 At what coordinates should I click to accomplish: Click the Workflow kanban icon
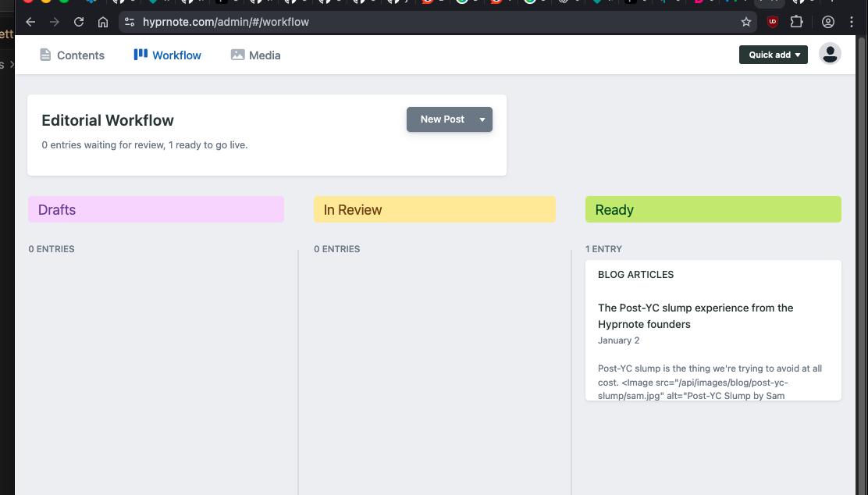tap(141, 55)
